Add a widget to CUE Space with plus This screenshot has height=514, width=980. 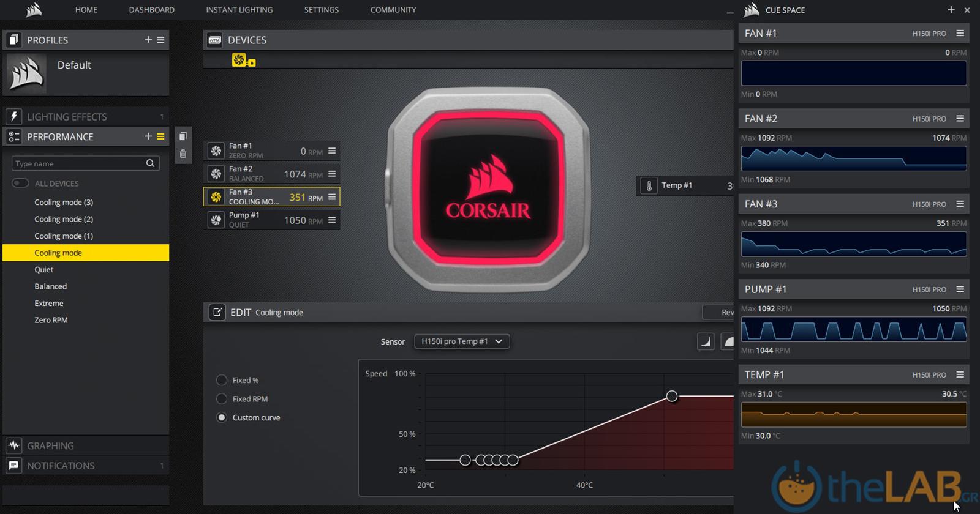(x=951, y=10)
